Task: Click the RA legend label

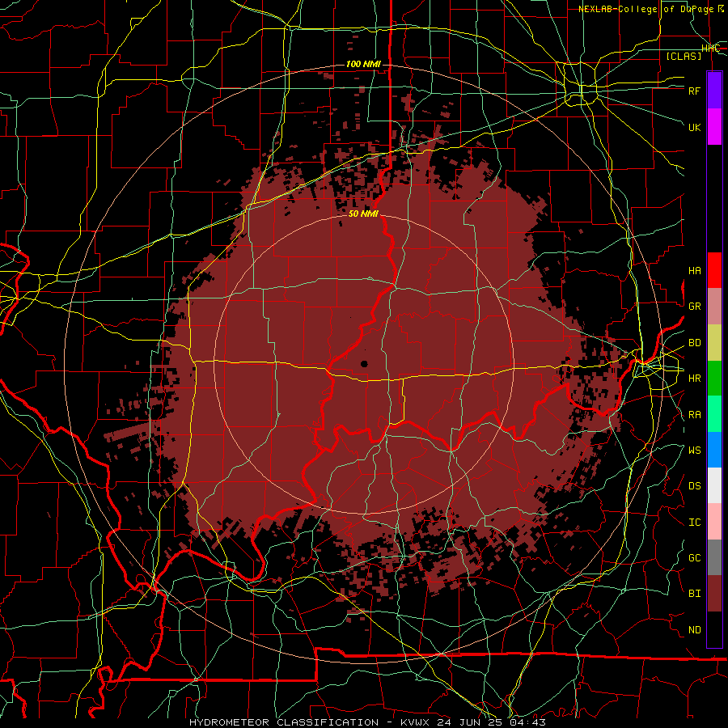Action: pos(695,415)
